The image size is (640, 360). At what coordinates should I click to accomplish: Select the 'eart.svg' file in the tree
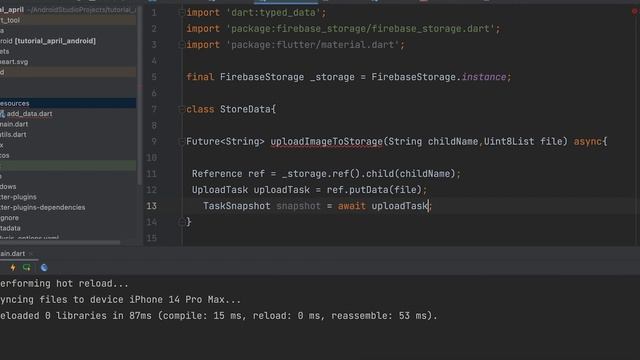[14, 62]
